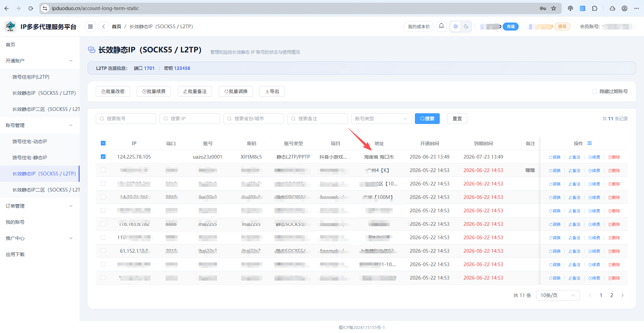Viewport: 644px width, 333px height.
Task: Click 续费 in the row noted 嘿嘿
Action: click(x=594, y=171)
